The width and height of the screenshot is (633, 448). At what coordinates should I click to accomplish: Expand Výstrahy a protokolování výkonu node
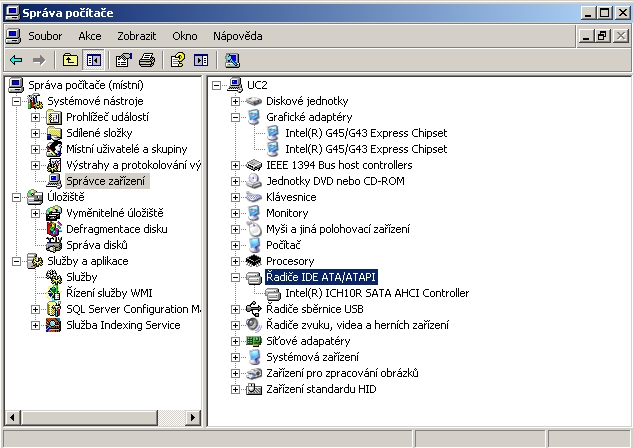click(36, 165)
